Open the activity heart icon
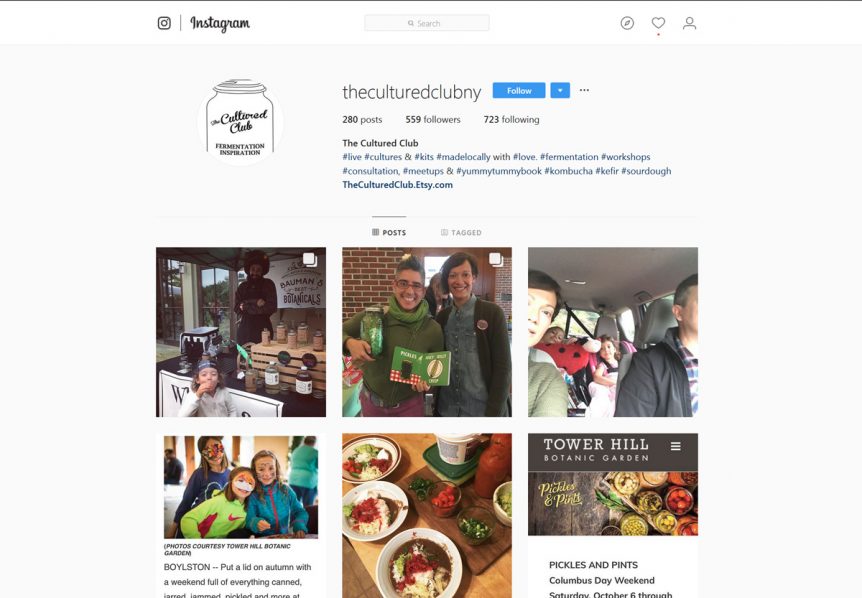 658,23
